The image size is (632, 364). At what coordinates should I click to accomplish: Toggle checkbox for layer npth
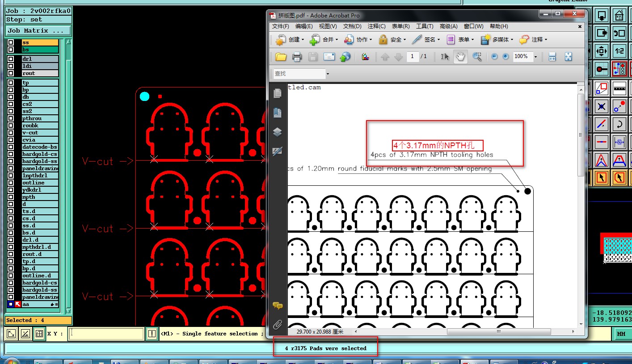[11, 197]
